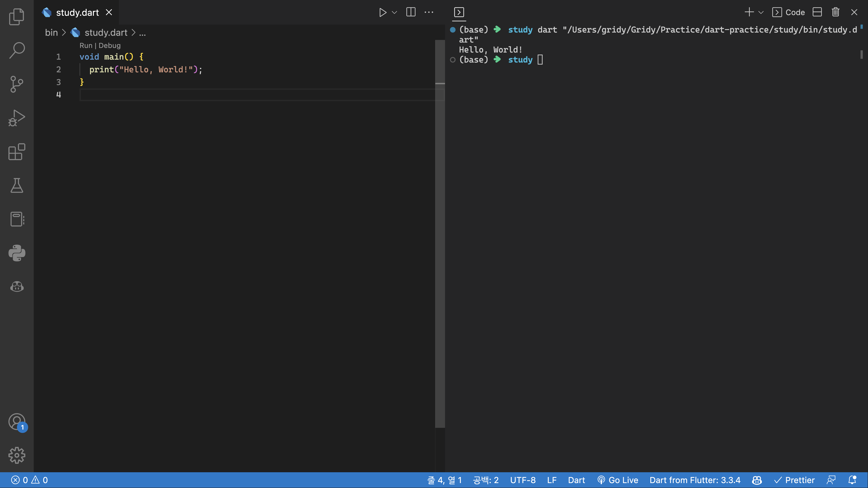Expand run button dropdown arrow
The width and height of the screenshot is (868, 488).
point(394,13)
